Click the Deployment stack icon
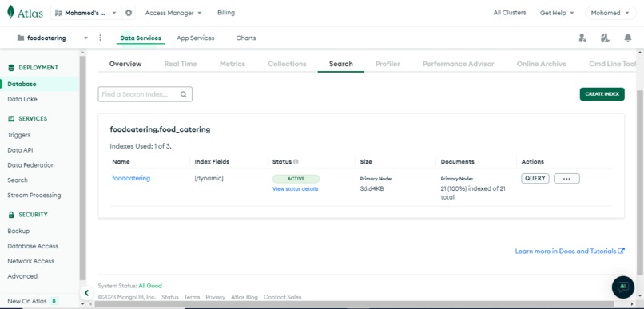This screenshot has height=309, width=644. coord(11,68)
